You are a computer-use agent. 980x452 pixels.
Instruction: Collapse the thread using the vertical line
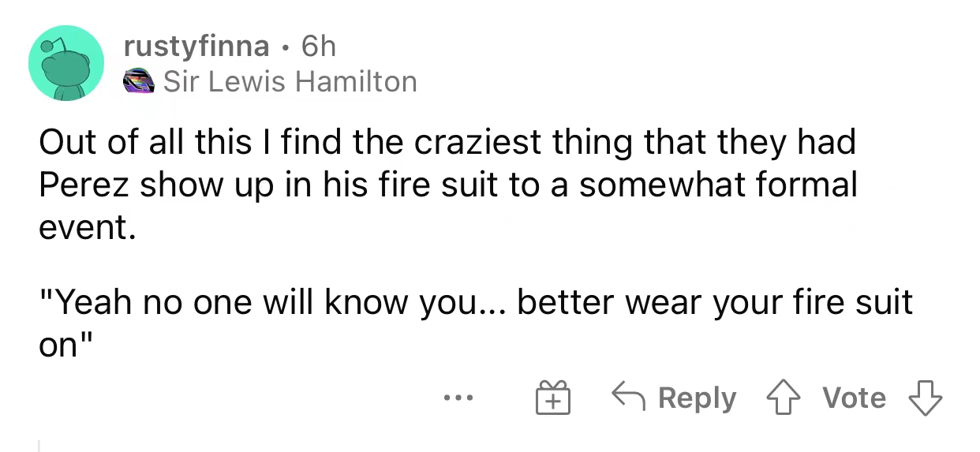(x=39, y=446)
